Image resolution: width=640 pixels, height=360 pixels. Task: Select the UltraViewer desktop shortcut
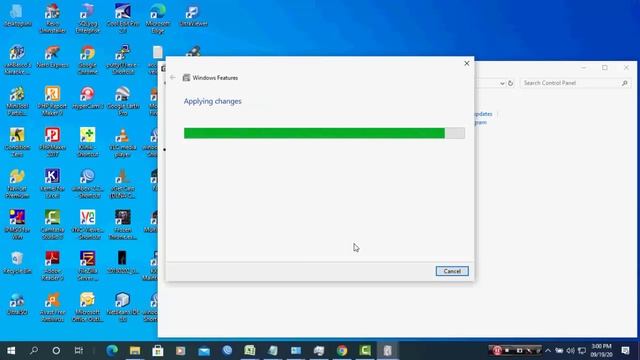[x=193, y=16]
